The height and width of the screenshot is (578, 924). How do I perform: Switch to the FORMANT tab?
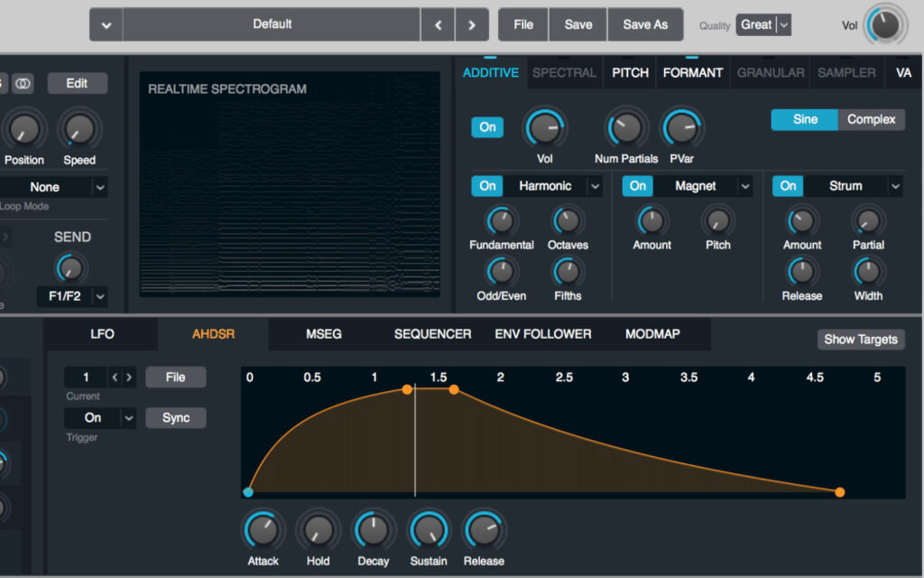tap(692, 72)
